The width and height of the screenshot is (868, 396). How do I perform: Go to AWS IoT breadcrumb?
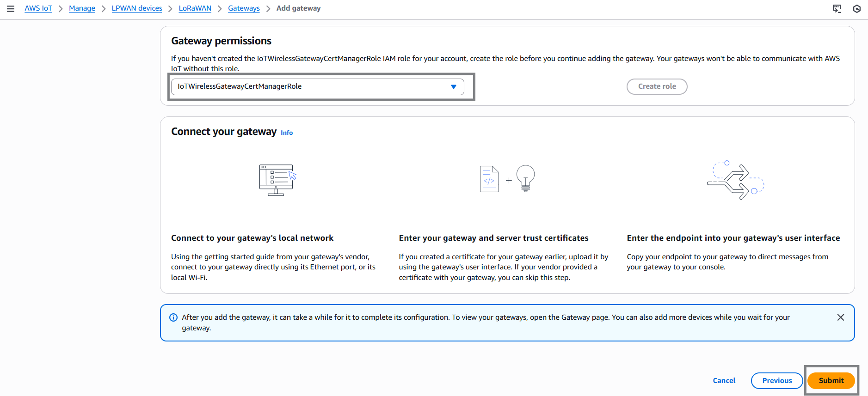tap(38, 8)
